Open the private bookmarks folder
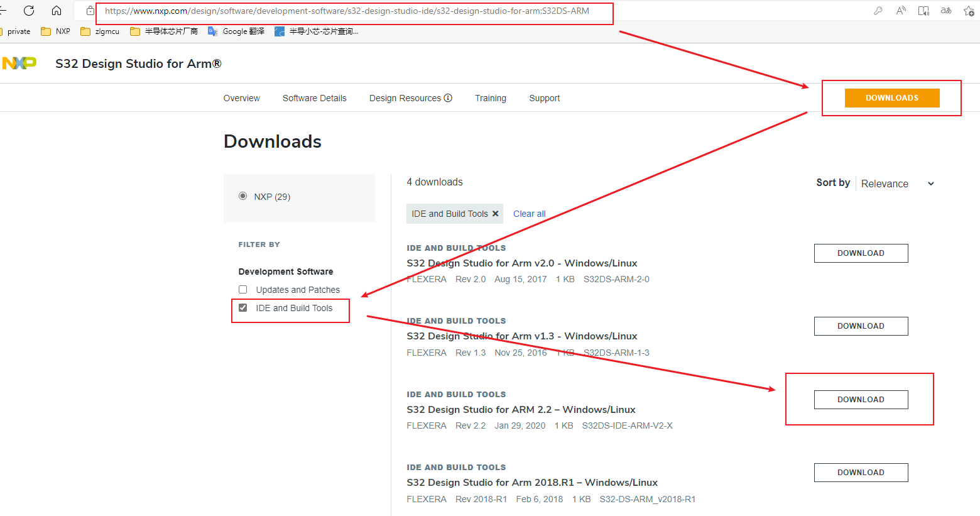Image resolution: width=980 pixels, height=516 pixels. click(15, 31)
